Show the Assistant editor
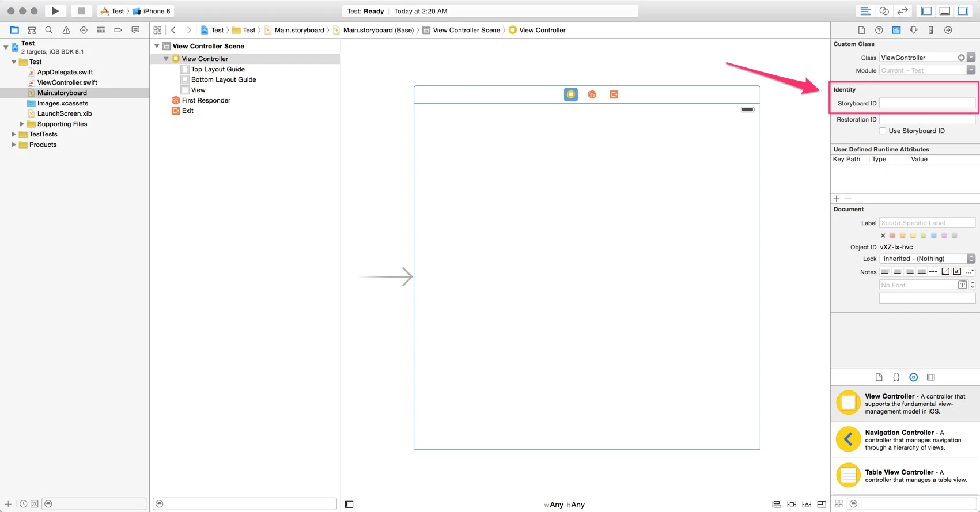The image size is (980, 512). point(884,11)
